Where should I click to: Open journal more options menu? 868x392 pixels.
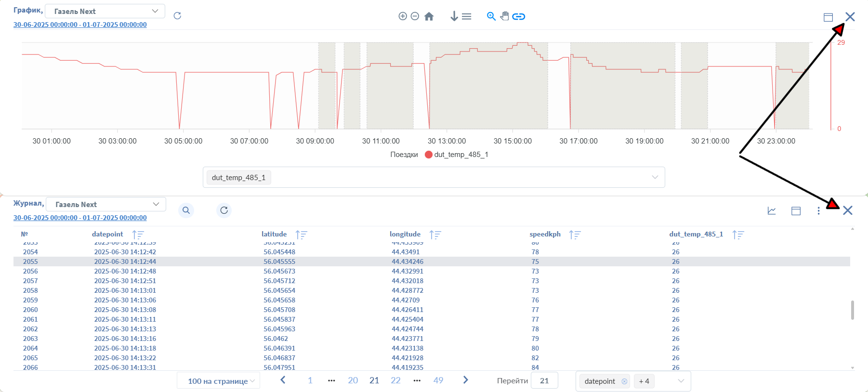coord(818,210)
